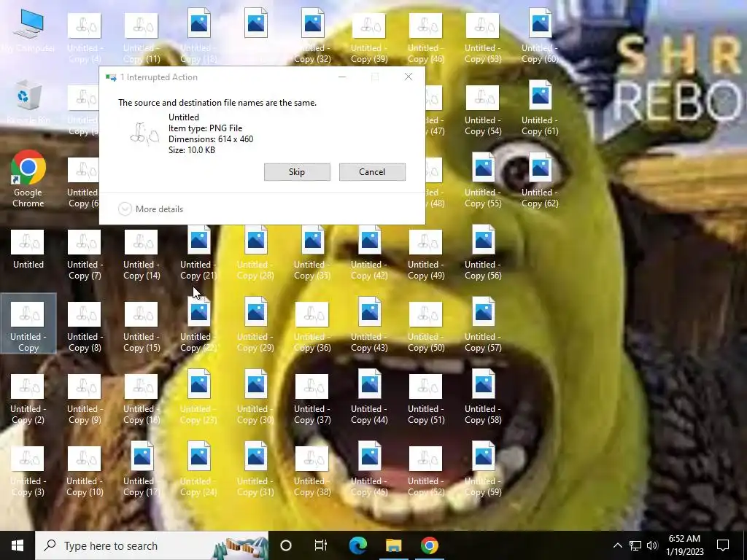Select Untitled - Copy (15) file
The image size is (747, 560).
[x=142, y=327]
